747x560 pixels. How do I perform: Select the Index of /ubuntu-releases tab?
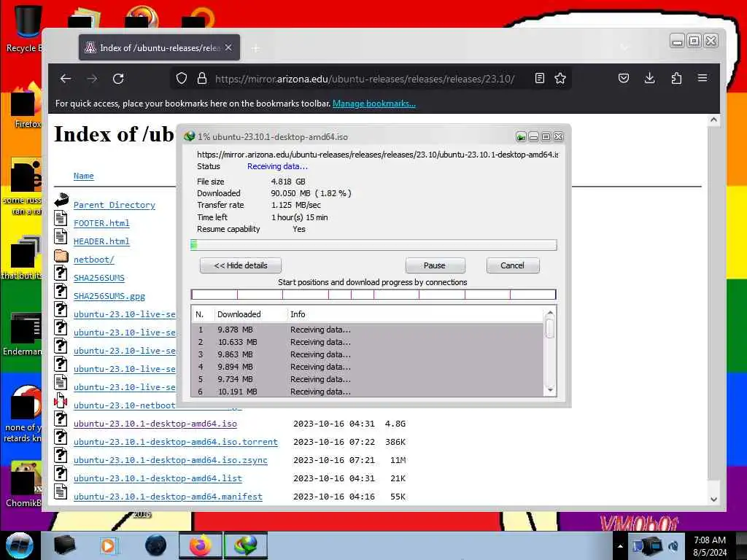[159, 47]
